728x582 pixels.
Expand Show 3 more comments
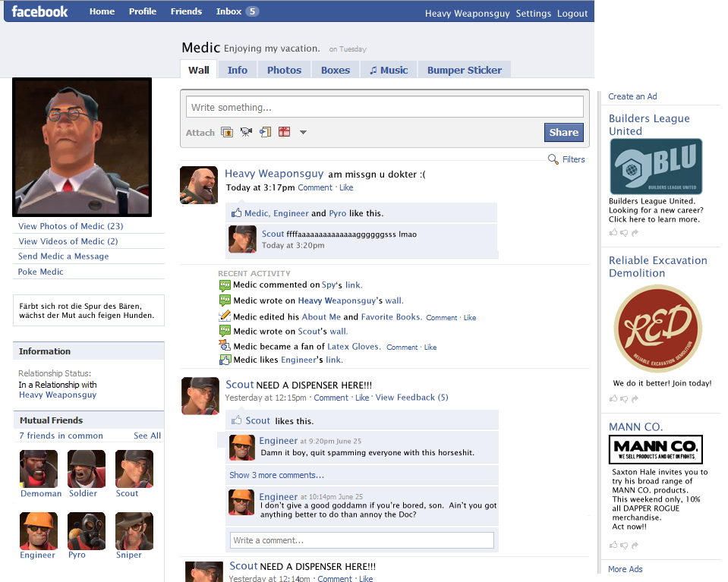tap(277, 475)
